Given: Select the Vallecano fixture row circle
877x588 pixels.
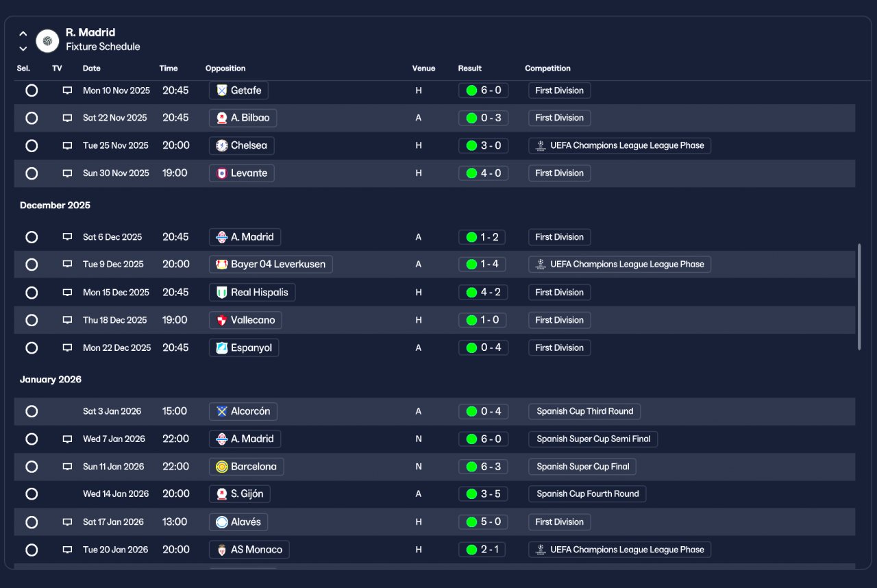Looking at the screenshot, I should click(x=32, y=320).
